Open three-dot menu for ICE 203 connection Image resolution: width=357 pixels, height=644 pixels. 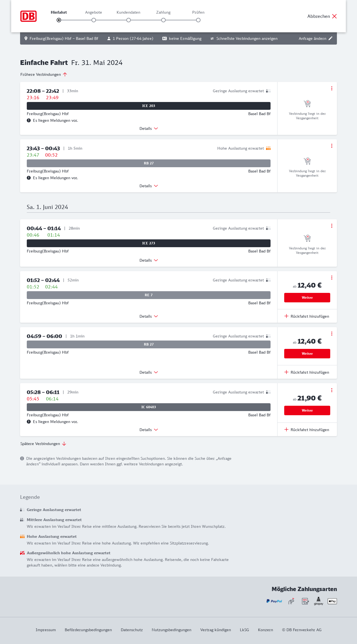point(332,88)
